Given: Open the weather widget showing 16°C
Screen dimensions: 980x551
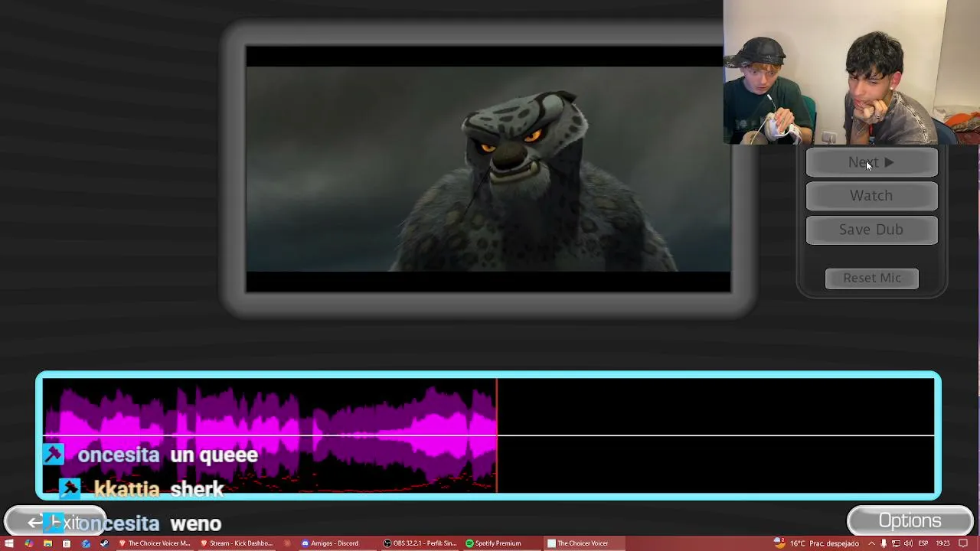Looking at the screenshot, I should click(x=816, y=543).
